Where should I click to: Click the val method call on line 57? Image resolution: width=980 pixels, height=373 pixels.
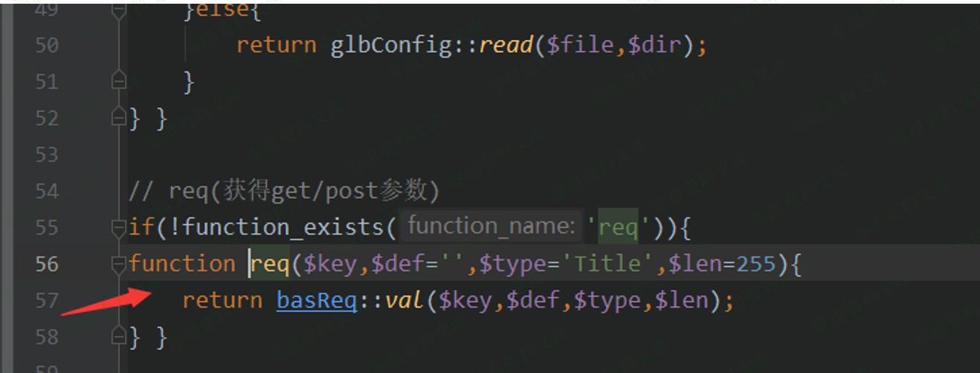(x=404, y=300)
